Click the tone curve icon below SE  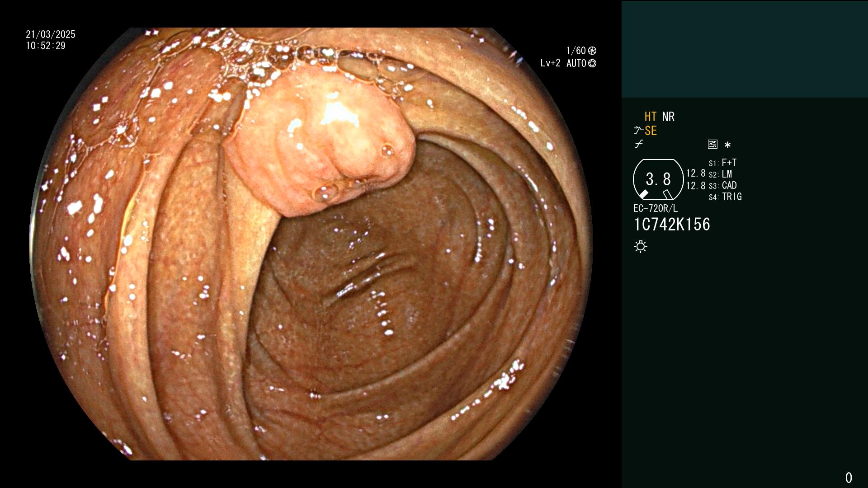pos(639,144)
